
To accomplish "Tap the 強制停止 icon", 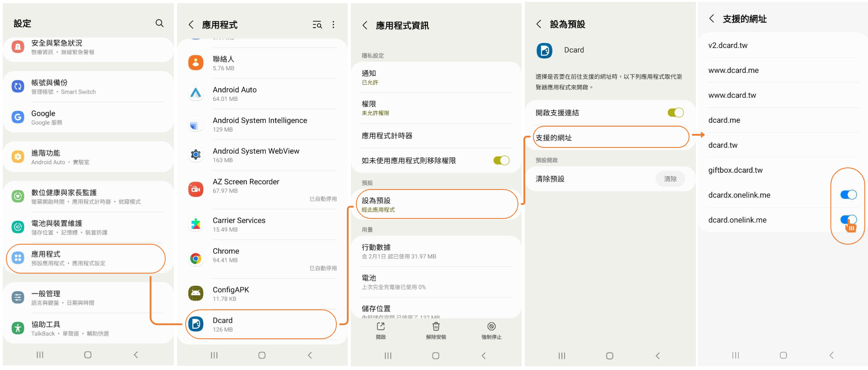I will click(x=491, y=327).
